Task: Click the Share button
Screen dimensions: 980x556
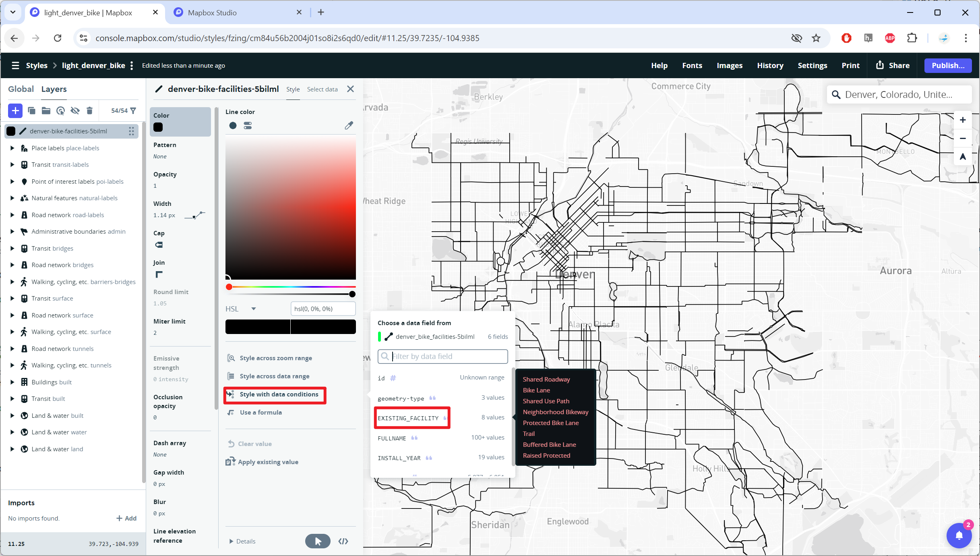Action: coord(893,65)
